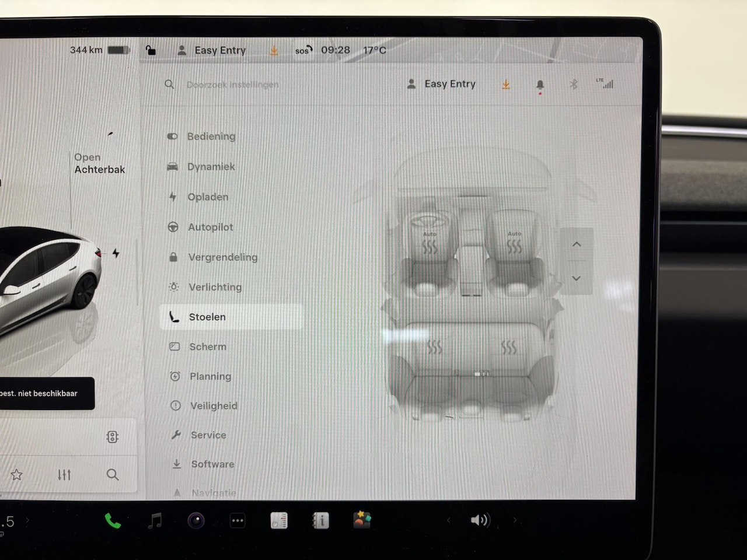Tap the notification bell icon
This screenshot has height=560, width=747.
(x=540, y=85)
